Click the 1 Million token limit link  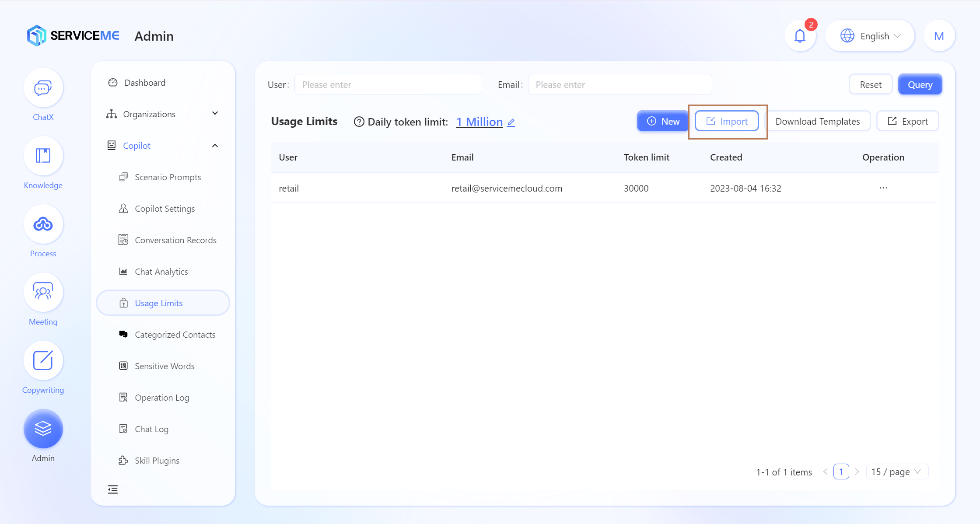click(x=479, y=122)
